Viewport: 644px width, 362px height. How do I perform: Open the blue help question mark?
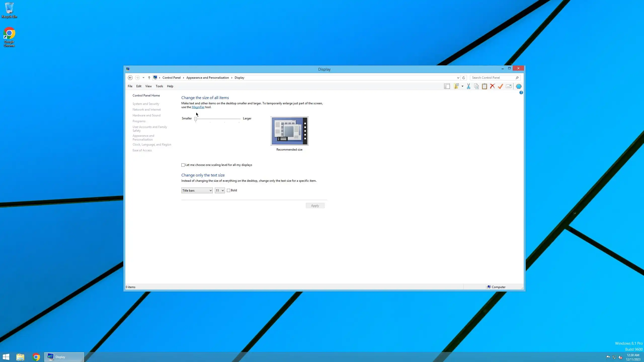[x=521, y=93]
